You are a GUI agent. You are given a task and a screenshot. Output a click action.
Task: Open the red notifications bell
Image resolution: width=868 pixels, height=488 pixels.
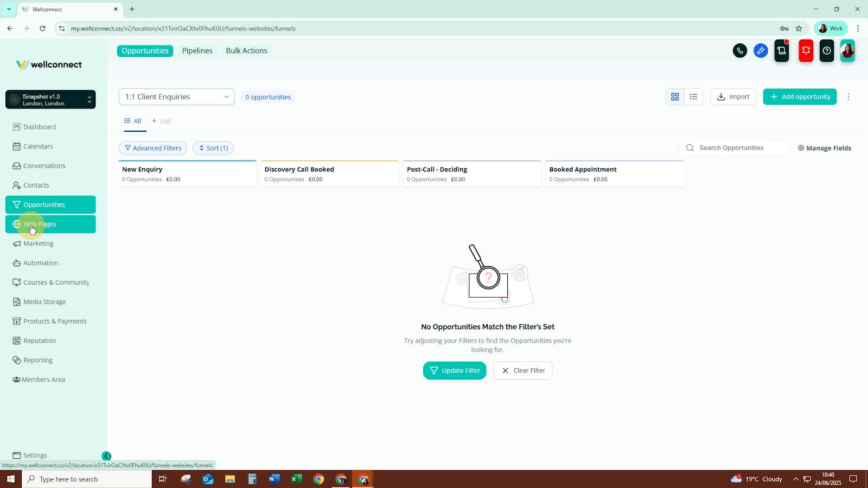806,51
